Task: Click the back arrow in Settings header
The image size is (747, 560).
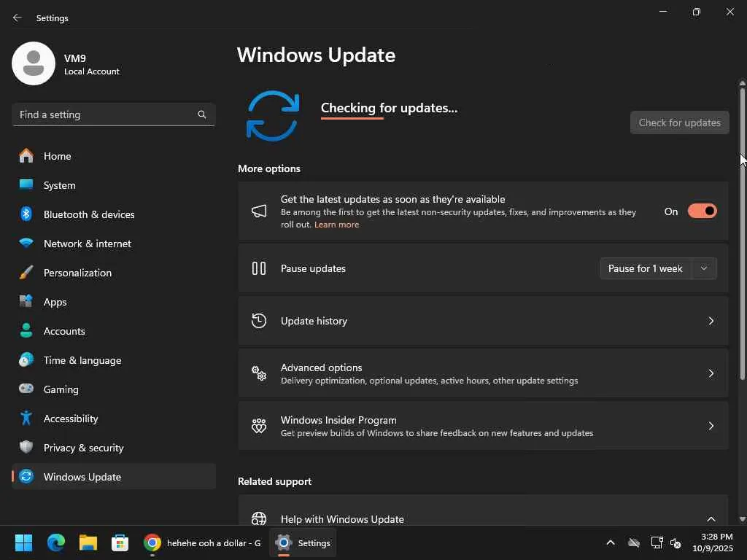Action: click(x=18, y=17)
